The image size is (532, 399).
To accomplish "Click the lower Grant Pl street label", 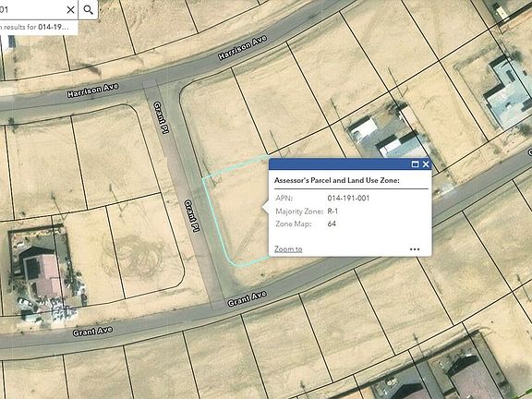I will pos(191,216).
